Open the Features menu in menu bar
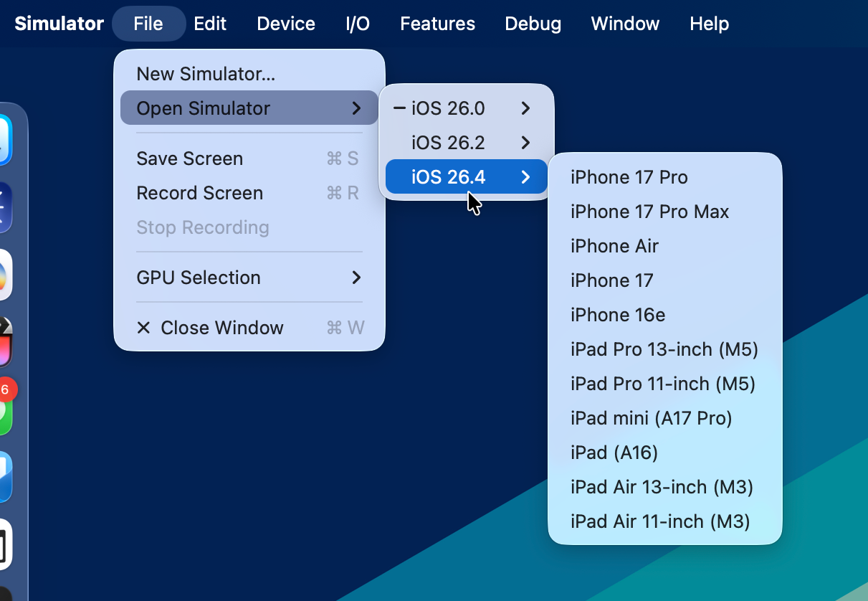This screenshot has width=868, height=601. coord(437,24)
